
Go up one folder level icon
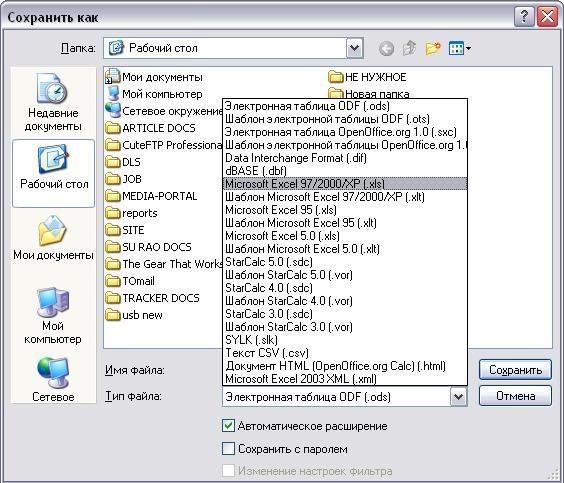pos(409,48)
